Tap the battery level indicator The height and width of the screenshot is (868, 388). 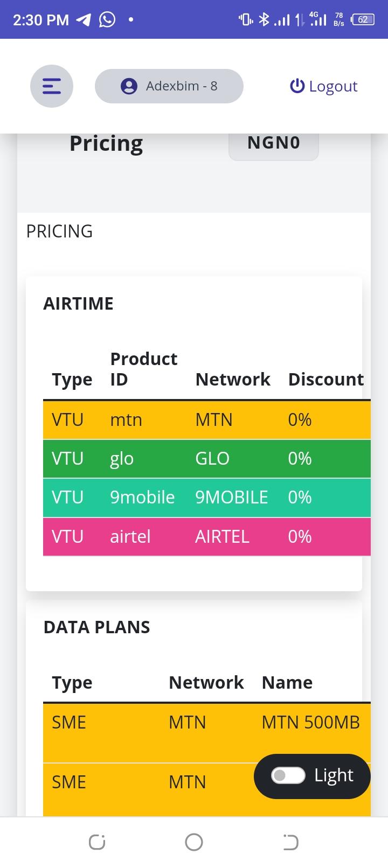tap(363, 20)
